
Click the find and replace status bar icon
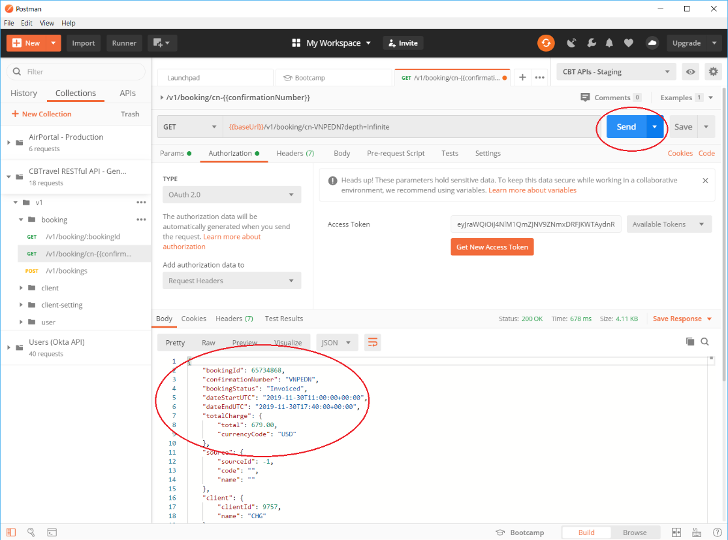point(31,532)
